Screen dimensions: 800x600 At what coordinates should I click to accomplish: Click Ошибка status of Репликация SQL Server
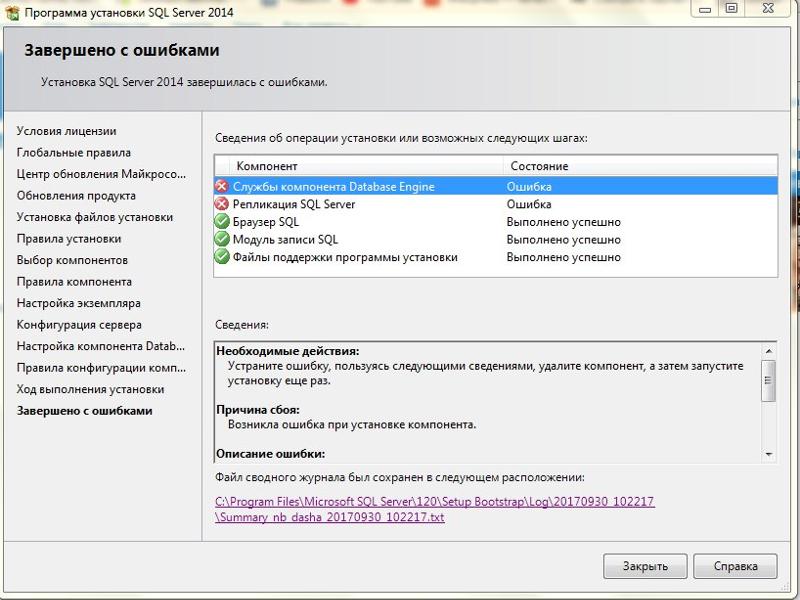coord(529,204)
